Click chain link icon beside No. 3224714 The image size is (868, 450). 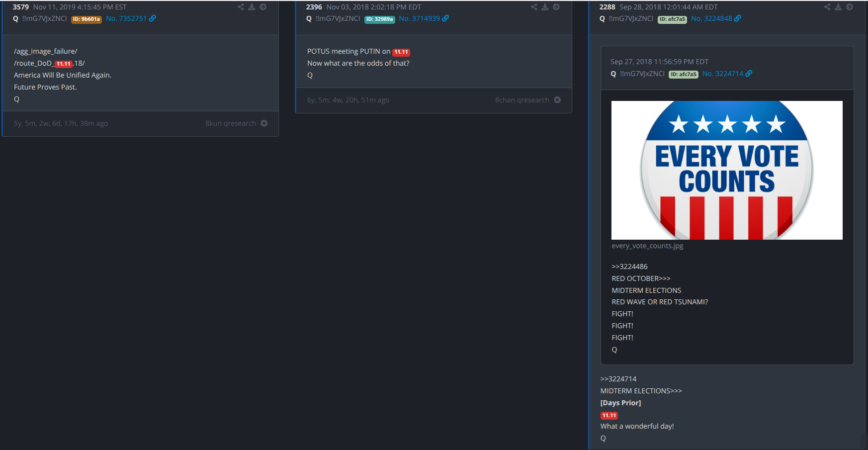[749, 74]
